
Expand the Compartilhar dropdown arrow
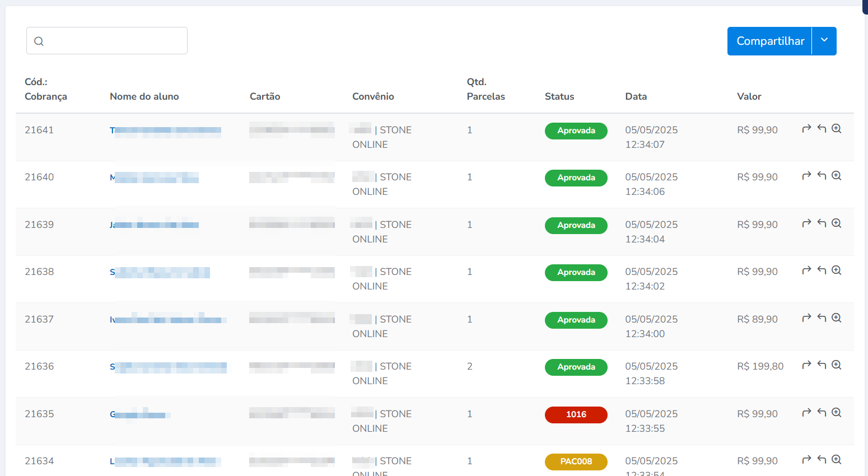pos(824,41)
